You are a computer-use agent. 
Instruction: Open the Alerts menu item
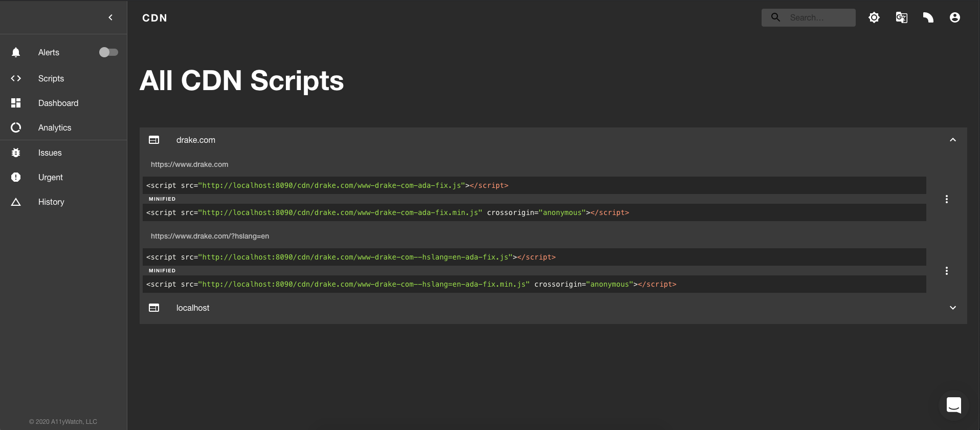click(x=49, y=52)
